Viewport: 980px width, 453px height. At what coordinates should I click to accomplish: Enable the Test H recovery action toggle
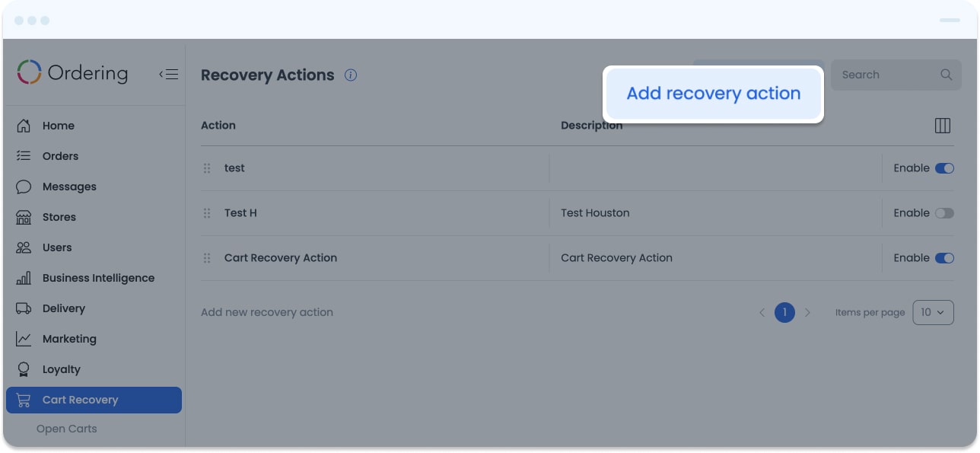point(944,213)
